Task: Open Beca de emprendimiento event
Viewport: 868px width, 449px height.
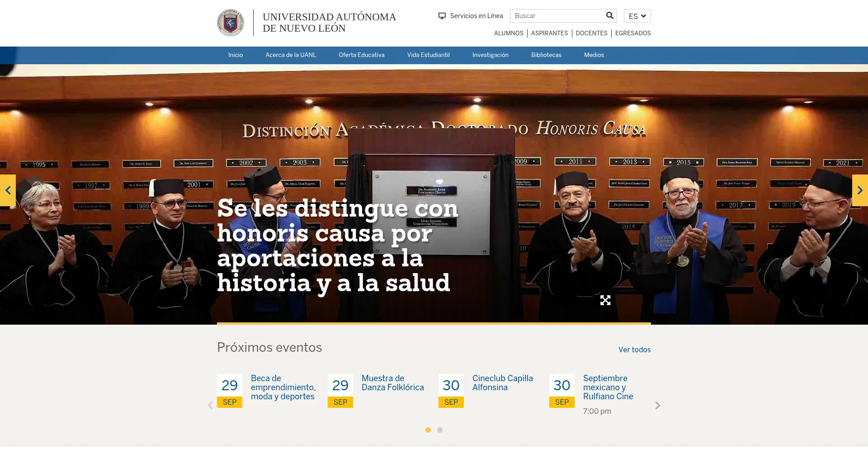Action: [x=283, y=388]
